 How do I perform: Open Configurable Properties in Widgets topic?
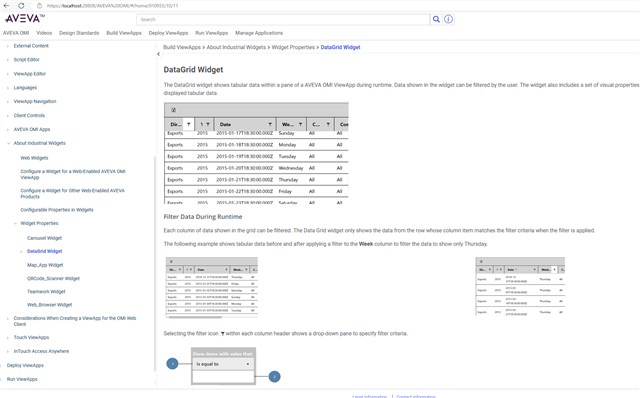tap(57, 210)
